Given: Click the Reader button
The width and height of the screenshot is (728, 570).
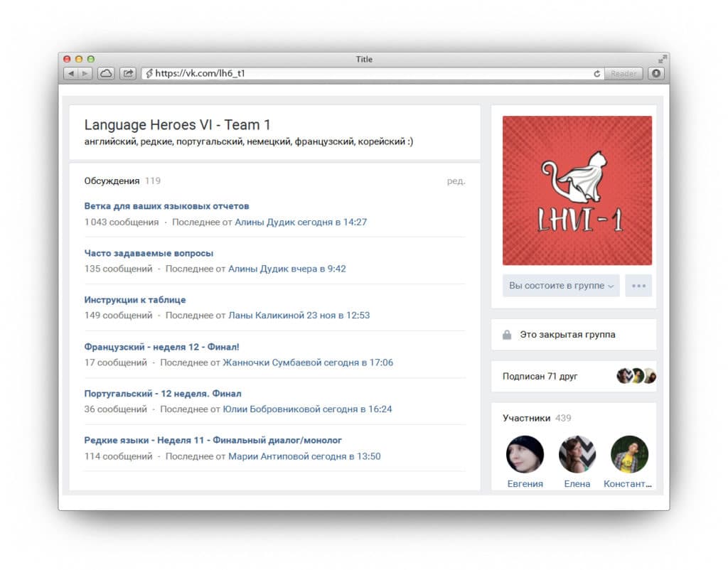Looking at the screenshot, I should point(623,73).
